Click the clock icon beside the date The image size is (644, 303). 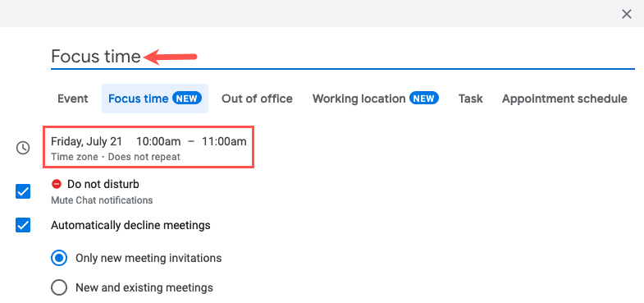(23, 148)
